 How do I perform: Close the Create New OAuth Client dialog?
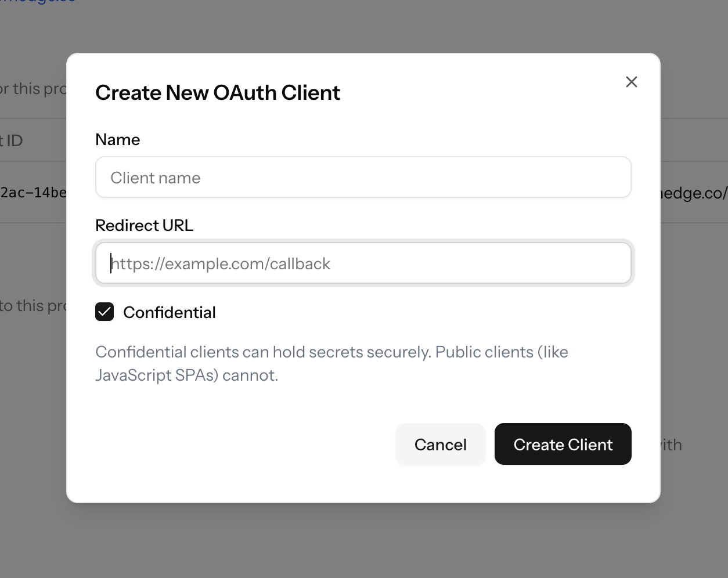pos(632,82)
